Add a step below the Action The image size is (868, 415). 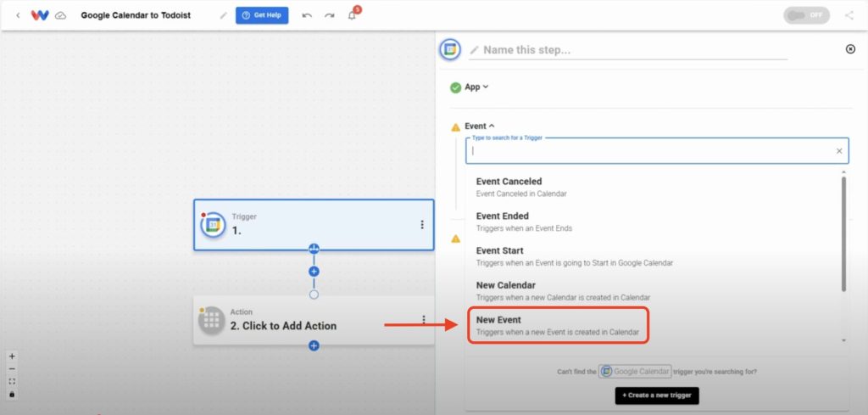(314, 345)
